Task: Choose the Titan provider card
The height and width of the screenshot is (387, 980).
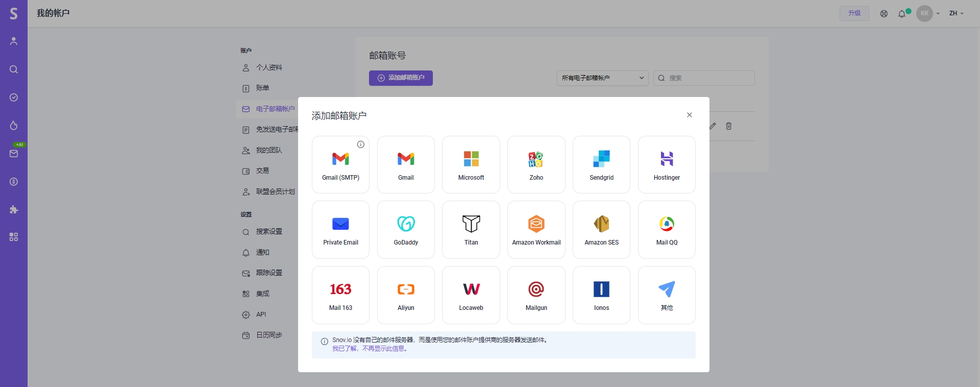Action: click(x=471, y=230)
